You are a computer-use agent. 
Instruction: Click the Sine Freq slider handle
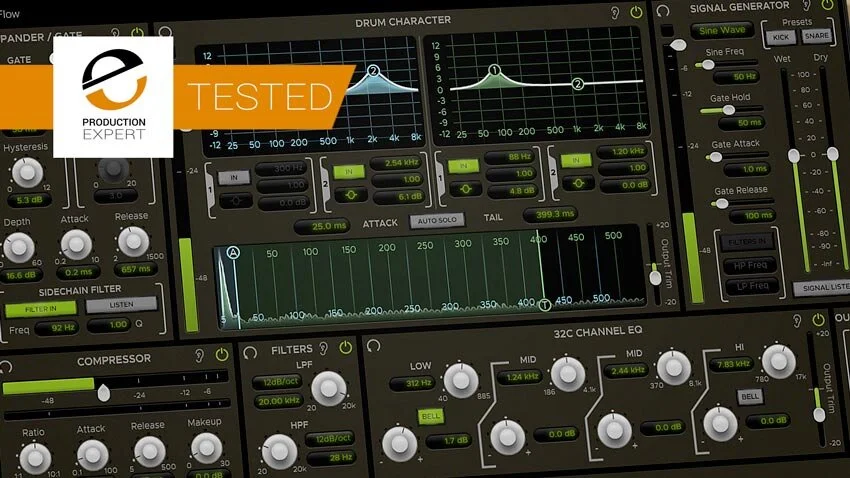point(708,65)
